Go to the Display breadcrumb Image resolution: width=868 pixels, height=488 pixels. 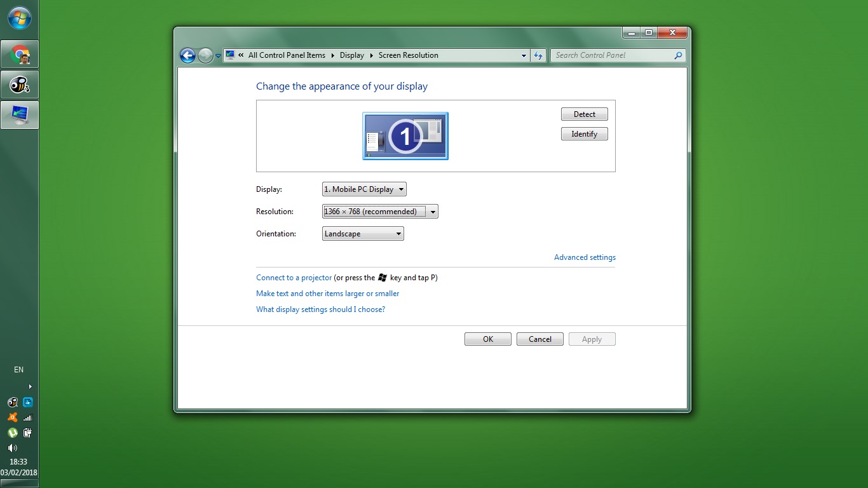(x=352, y=55)
